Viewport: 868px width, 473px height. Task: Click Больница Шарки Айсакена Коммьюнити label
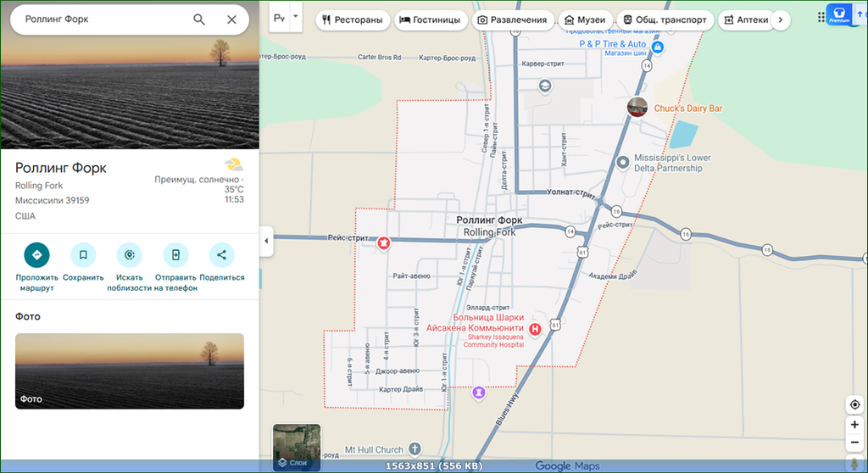[x=476, y=323]
